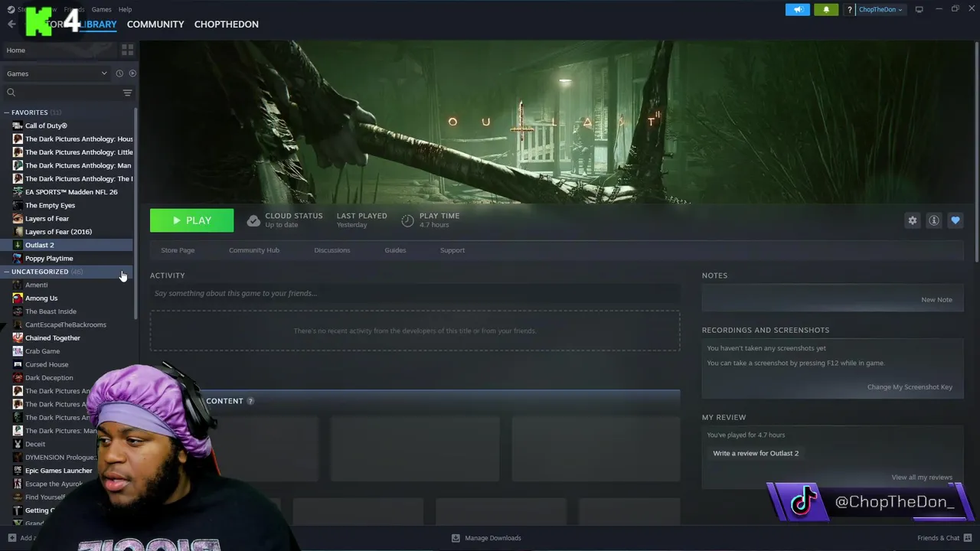Click the play time clock icon
The width and height of the screenshot is (980, 551).
[x=407, y=220]
